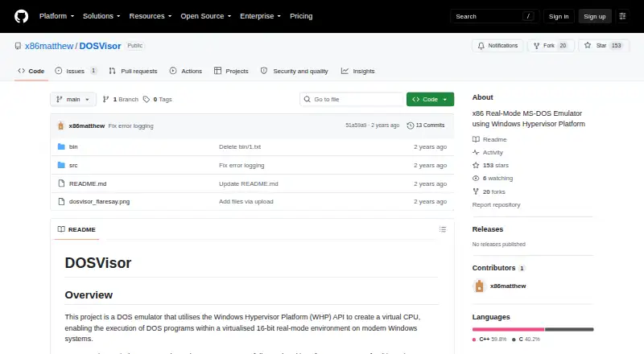This screenshot has width=644, height=354.
Task: Click the dark C language bar segment
Action: point(569,329)
